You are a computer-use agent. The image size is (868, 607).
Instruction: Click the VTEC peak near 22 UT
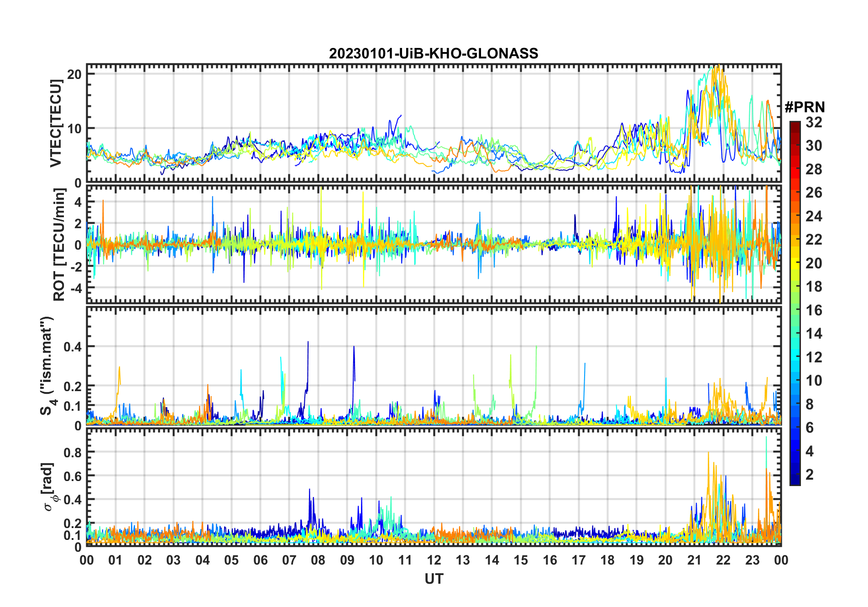tap(718, 67)
